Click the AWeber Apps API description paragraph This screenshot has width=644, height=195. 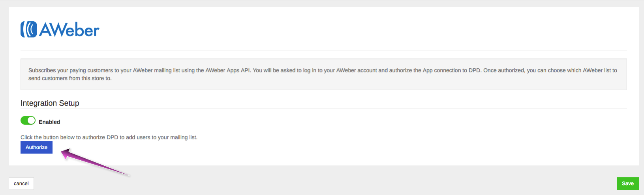323,74
